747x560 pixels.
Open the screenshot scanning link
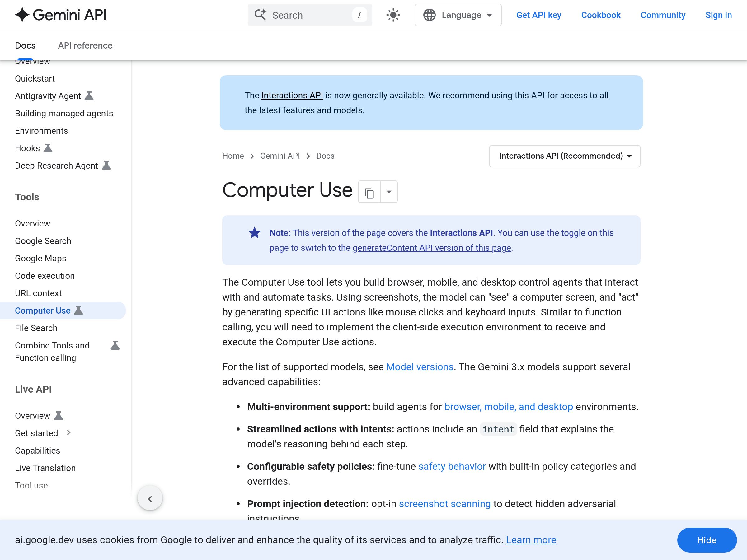444,504
